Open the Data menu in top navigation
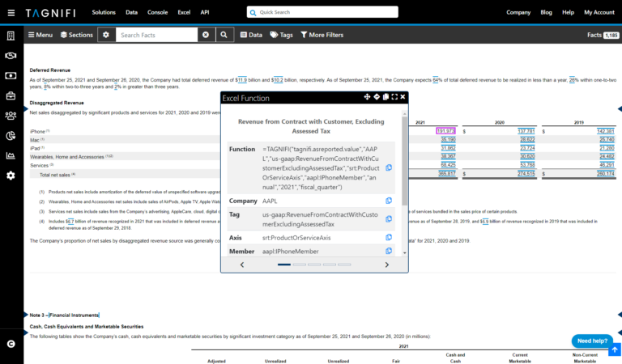 tap(131, 12)
